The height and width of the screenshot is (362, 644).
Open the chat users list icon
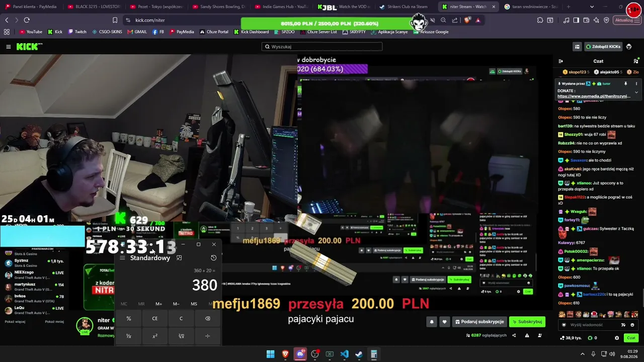coord(636,61)
